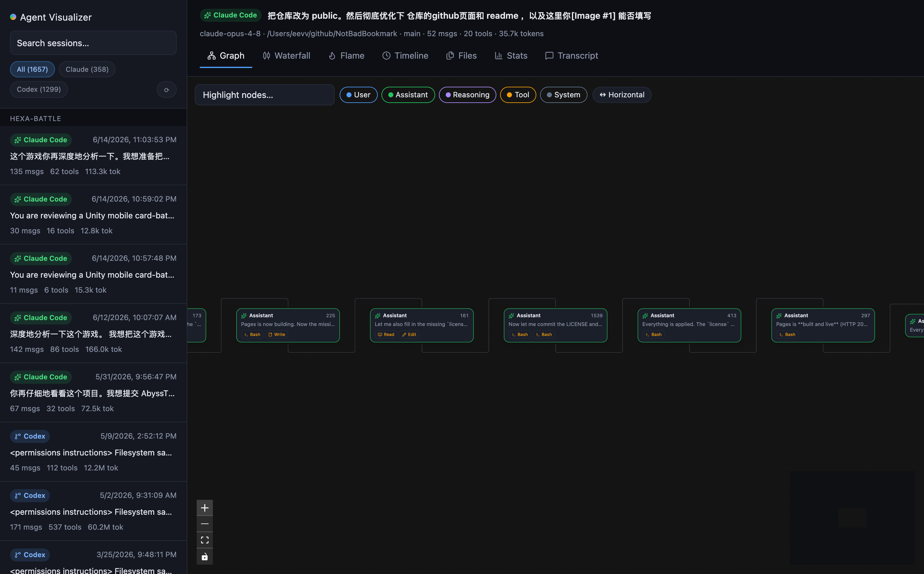Switch to the Timeline tab
The height and width of the screenshot is (574, 924).
pos(405,56)
